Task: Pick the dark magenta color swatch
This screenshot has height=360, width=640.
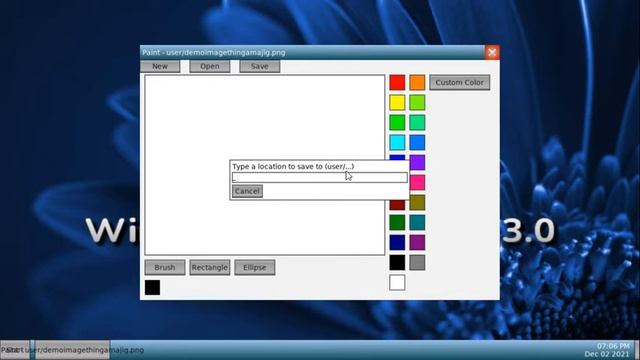Action: click(417, 242)
